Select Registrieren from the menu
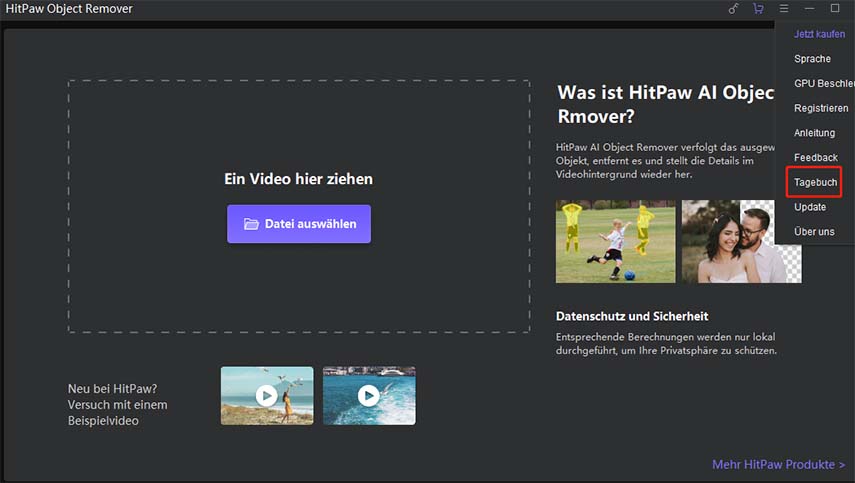The width and height of the screenshot is (855, 483). click(821, 108)
